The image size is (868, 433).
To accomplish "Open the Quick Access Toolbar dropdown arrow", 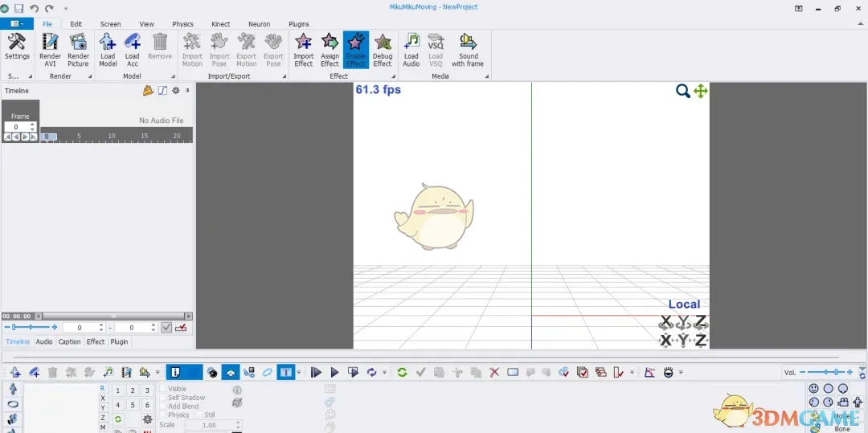I will 66,8.
